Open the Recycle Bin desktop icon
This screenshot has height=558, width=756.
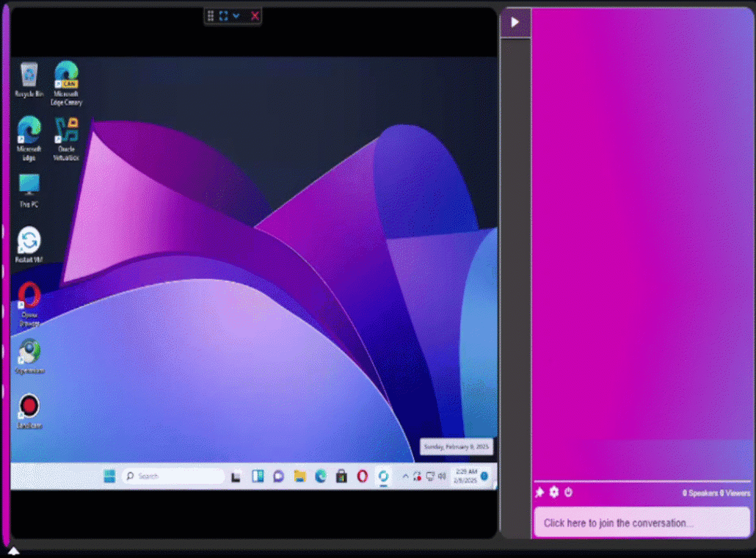[29, 76]
